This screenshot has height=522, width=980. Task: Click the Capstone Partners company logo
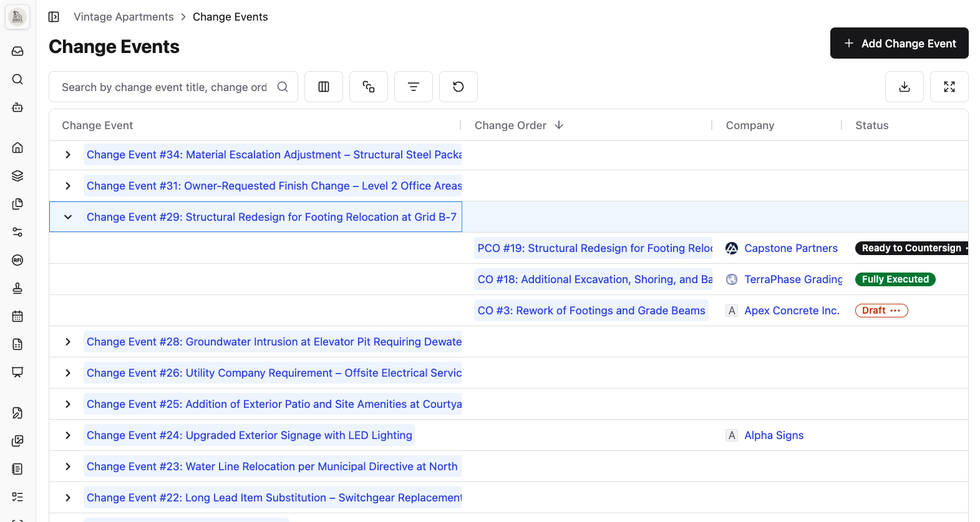[732, 248]
